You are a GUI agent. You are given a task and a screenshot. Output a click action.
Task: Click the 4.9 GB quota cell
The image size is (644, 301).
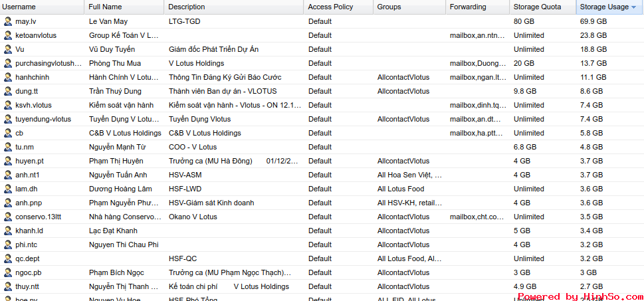coord(525,286)
